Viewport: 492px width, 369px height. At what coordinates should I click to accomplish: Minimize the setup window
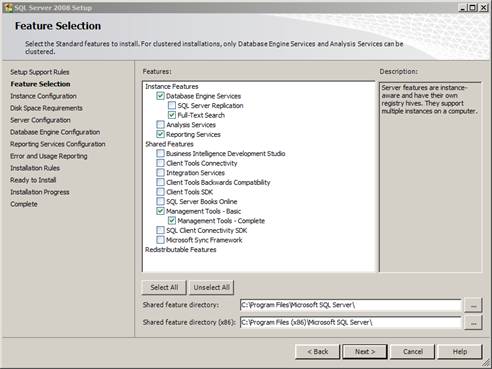point(462,8)
